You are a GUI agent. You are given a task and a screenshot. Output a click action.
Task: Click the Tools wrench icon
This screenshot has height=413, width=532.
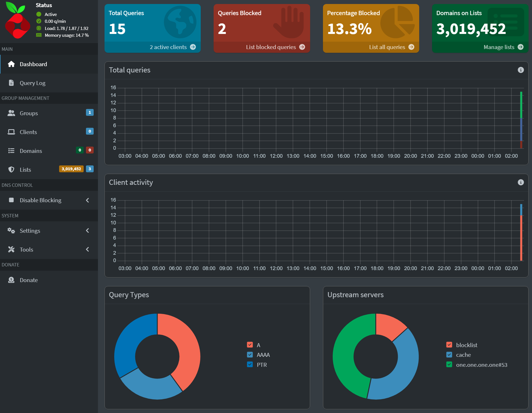(11, 250)
